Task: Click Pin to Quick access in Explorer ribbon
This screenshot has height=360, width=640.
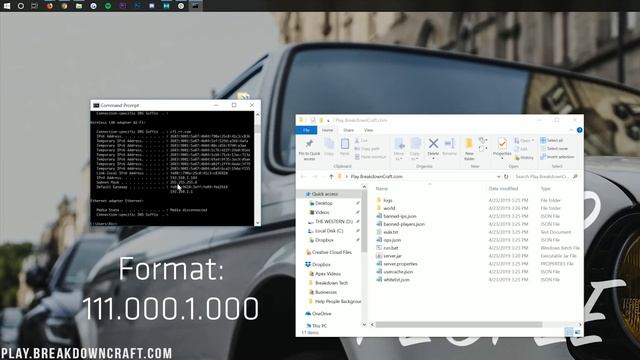Action: tap(309, 149)
